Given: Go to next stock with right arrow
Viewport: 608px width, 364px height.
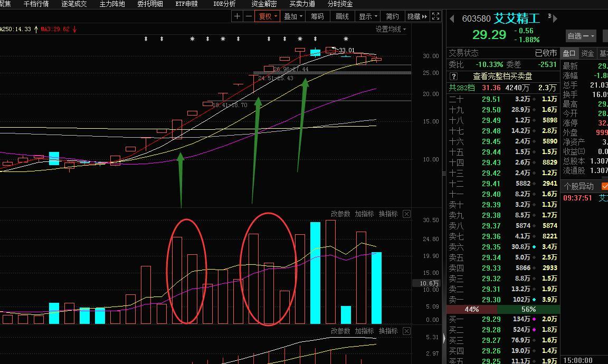Looking at the screenshot, I should 555,19.
